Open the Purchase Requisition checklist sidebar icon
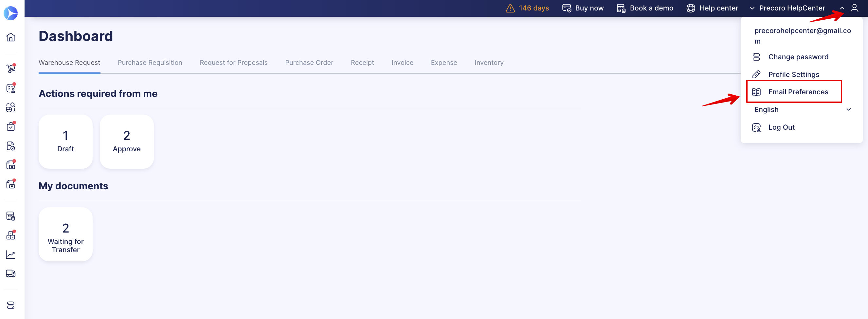 (11, 88)
